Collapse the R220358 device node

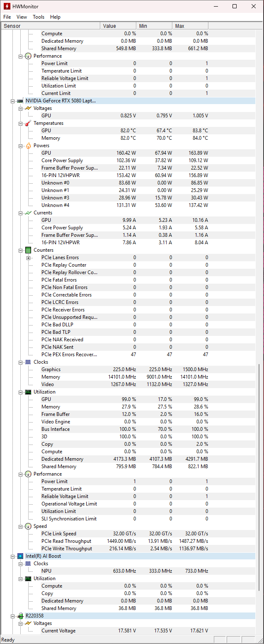[x=12, y=616]
